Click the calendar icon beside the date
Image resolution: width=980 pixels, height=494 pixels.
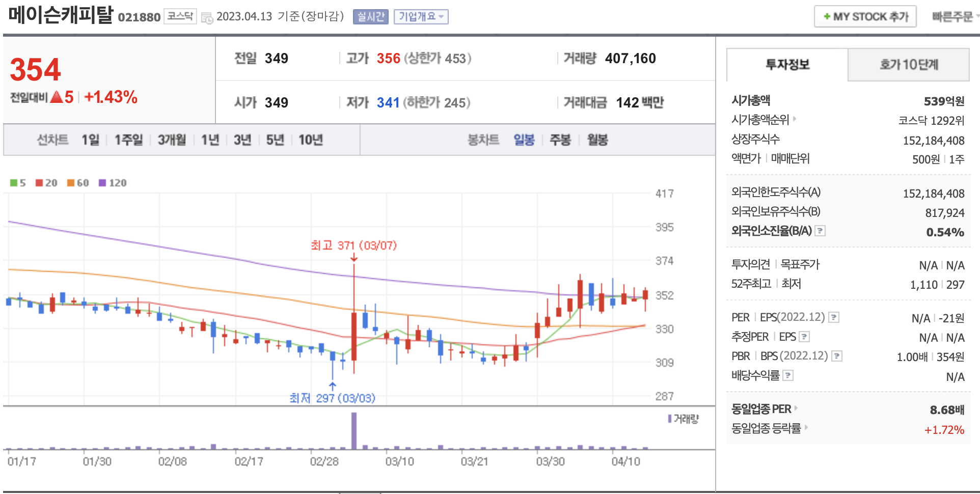pyautogui.click(x=207, y=18)
